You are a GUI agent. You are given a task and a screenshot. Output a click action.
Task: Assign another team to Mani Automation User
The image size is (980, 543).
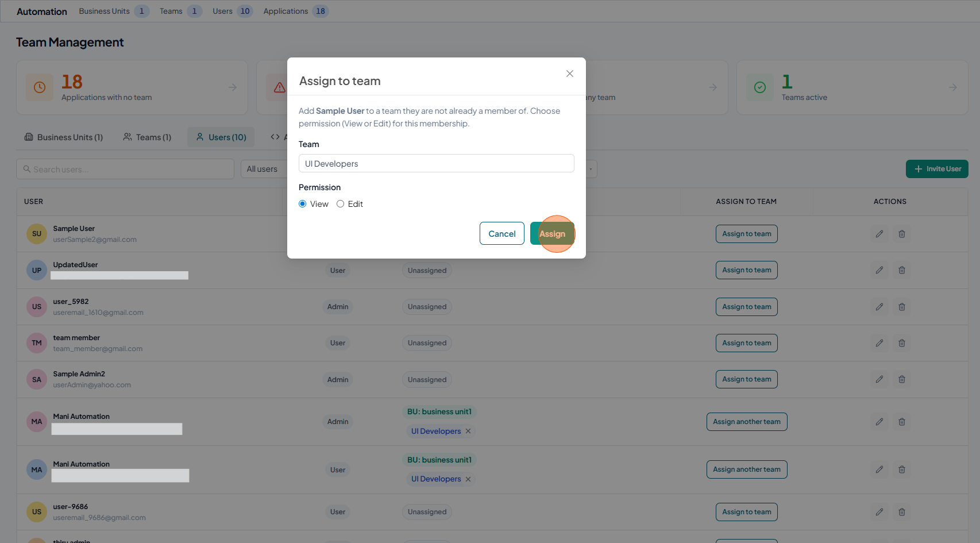[747, 469]
